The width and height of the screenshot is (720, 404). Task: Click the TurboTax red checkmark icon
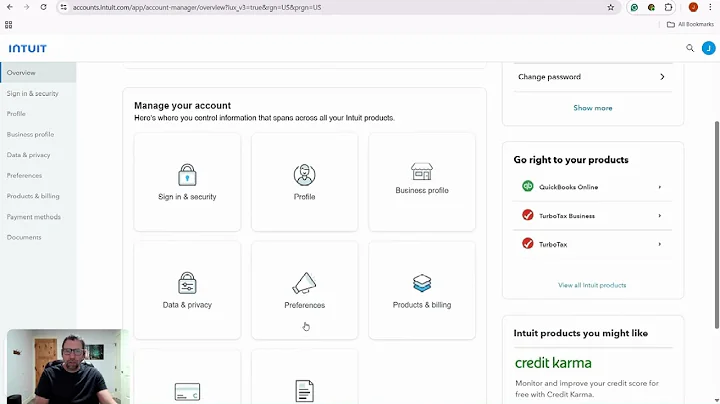coord(528,243)
